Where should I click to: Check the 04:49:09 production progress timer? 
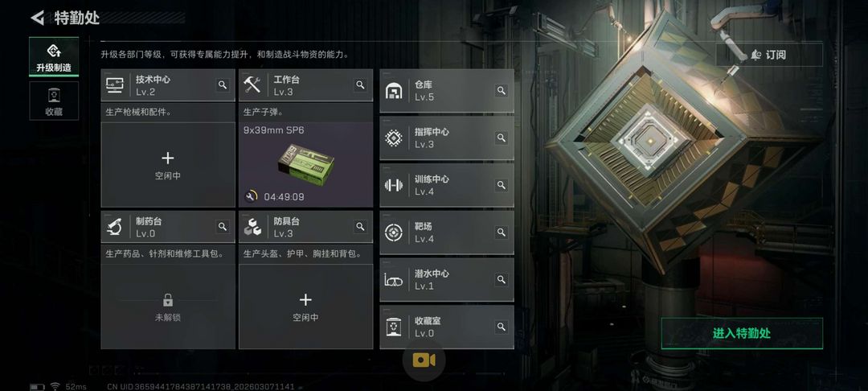tap(284, 196)
